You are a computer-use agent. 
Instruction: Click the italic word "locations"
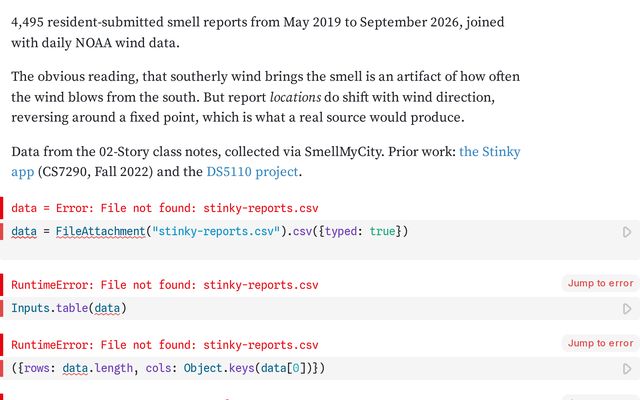[x=295, y=97]
